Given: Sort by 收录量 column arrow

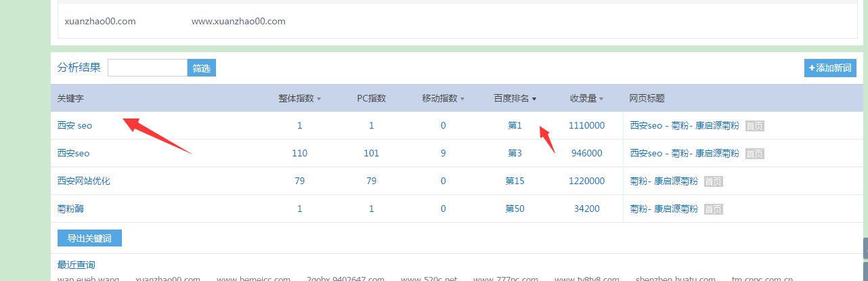Looking at the screenshot, I should click(x=601, y=99).
